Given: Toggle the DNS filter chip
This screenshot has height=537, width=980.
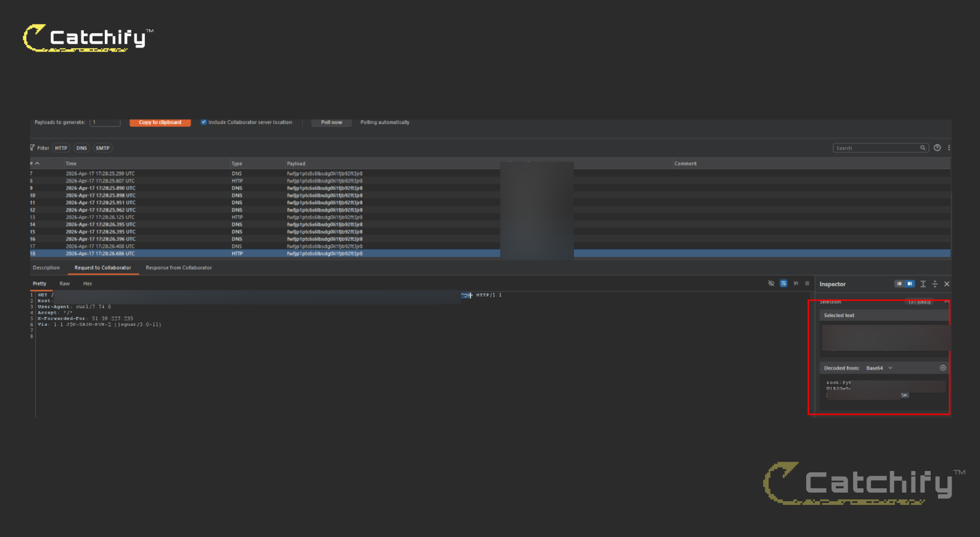Looking at the screenshot, I should (81, 148).
